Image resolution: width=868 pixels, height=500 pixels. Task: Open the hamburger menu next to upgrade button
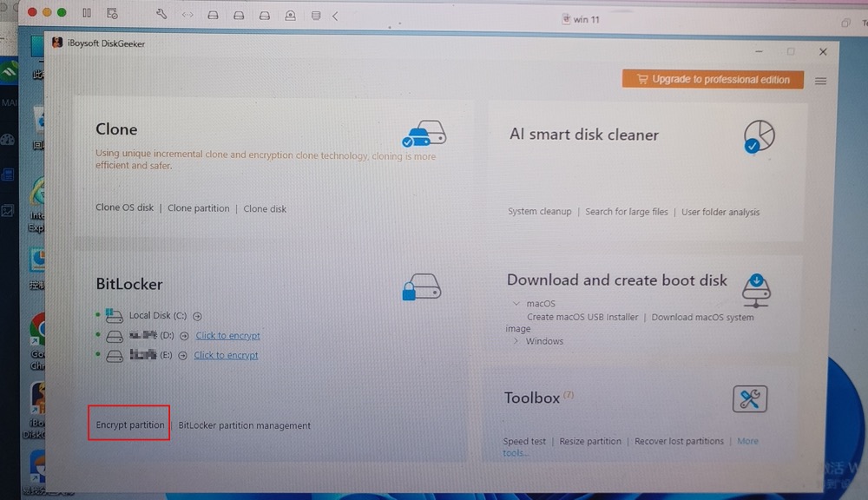(820, 81)
